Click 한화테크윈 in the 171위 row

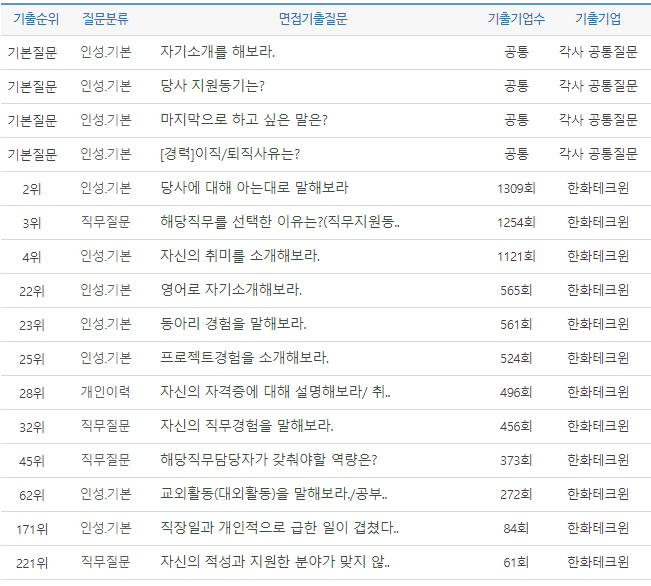598,528
